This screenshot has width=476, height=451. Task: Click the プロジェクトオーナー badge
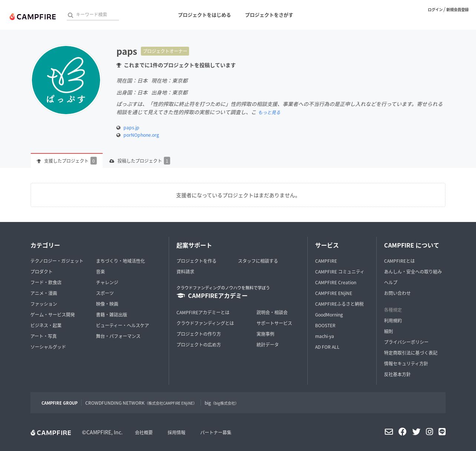(x=165, y=51)
